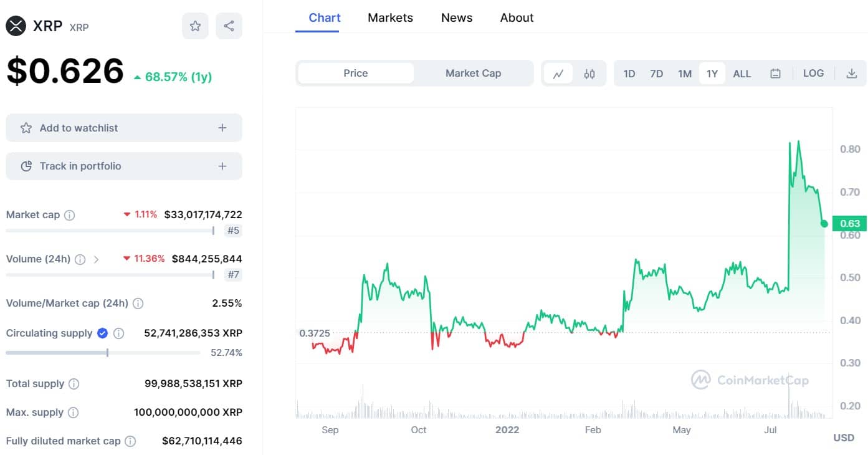Open Volume/Market cap info icon
This screenshot has height=455, width=868.
138,304
